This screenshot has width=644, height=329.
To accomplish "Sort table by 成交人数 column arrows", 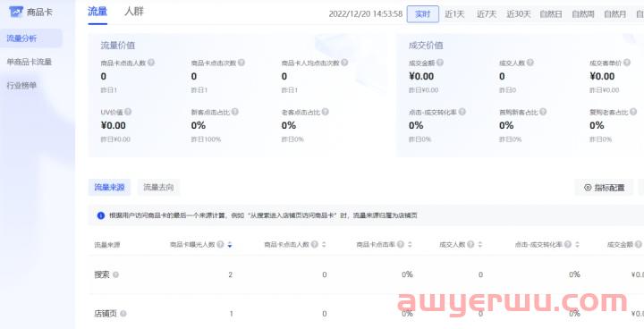I will (480, 245).
